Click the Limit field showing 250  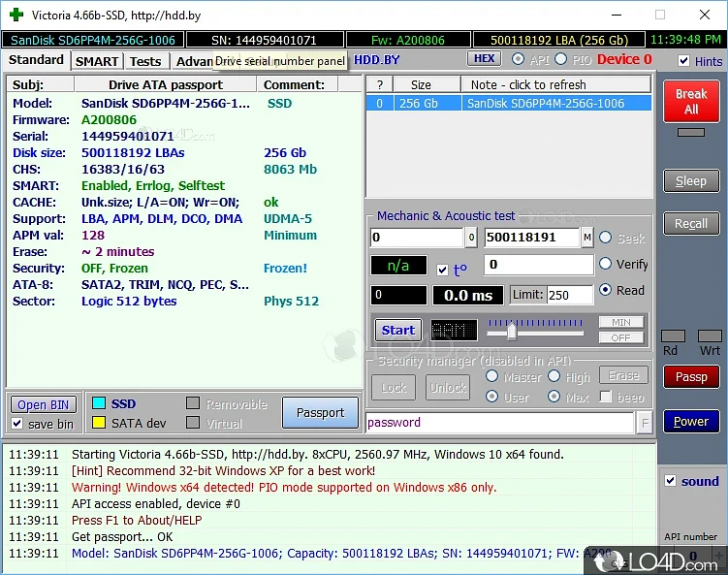pyautogui.click(x=570, y=295)
